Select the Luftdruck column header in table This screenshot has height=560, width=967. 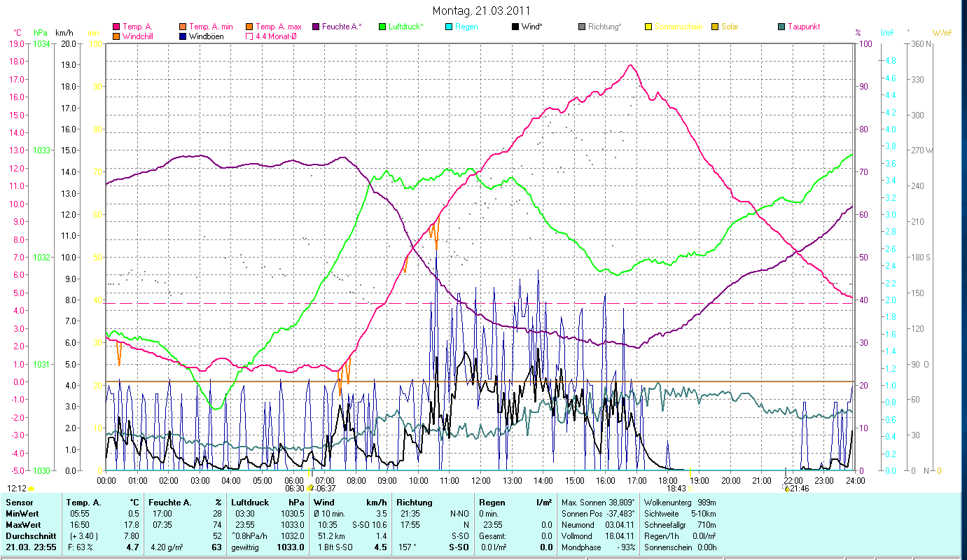246,503
